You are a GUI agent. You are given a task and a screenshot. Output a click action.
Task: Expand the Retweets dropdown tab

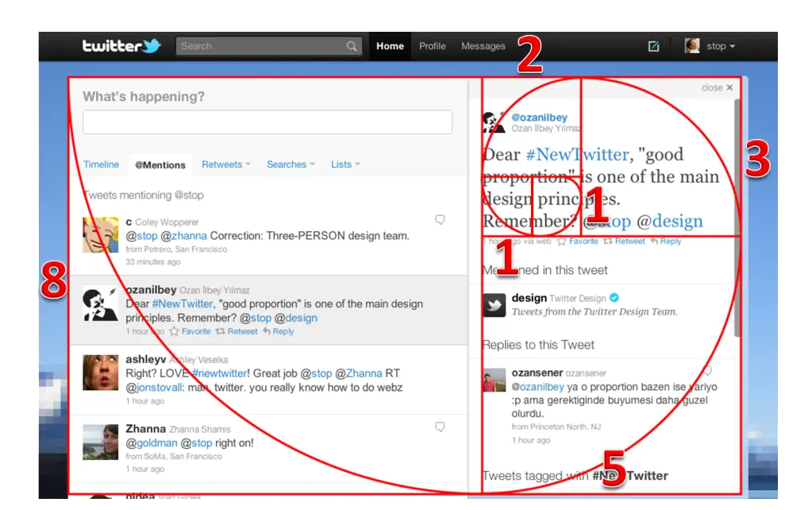(x=226, y=164)
